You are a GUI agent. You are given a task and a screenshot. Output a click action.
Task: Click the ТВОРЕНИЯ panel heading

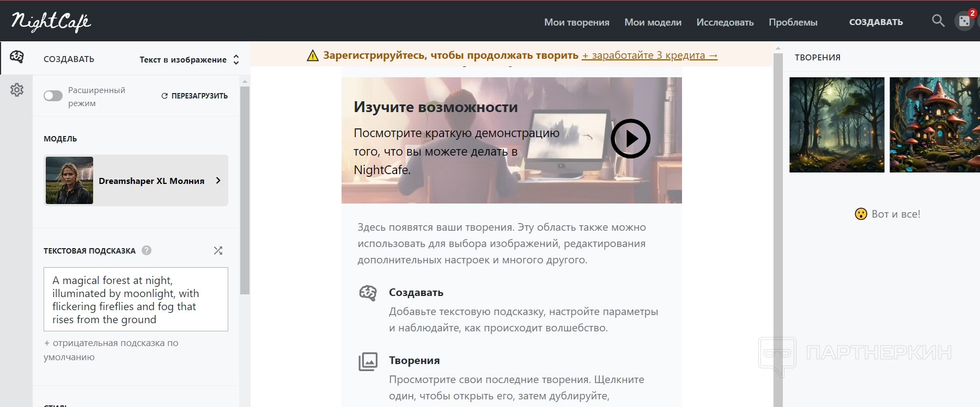(817, 58)
